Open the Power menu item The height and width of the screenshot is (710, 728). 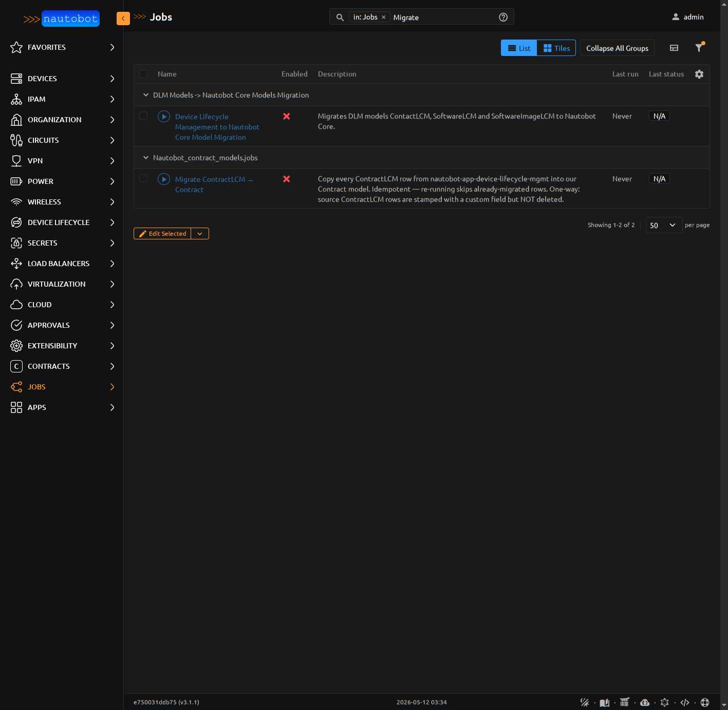(x=62, y=181)
